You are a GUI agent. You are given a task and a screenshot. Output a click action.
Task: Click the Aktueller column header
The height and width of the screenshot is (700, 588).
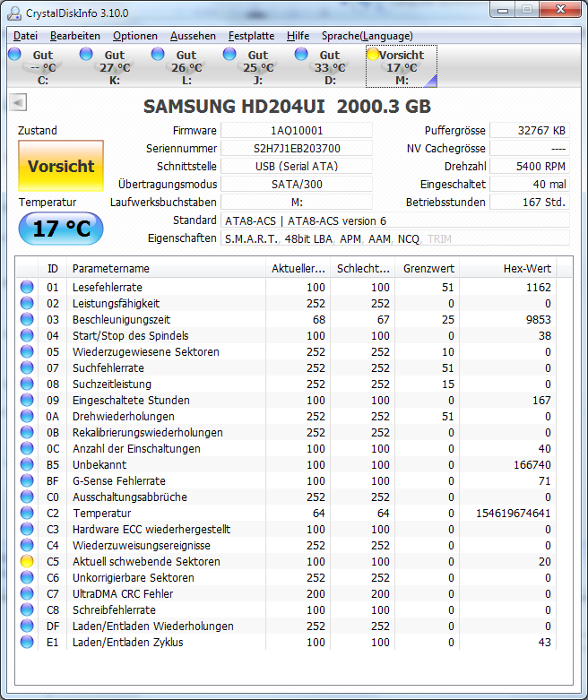tap(298, 268)
